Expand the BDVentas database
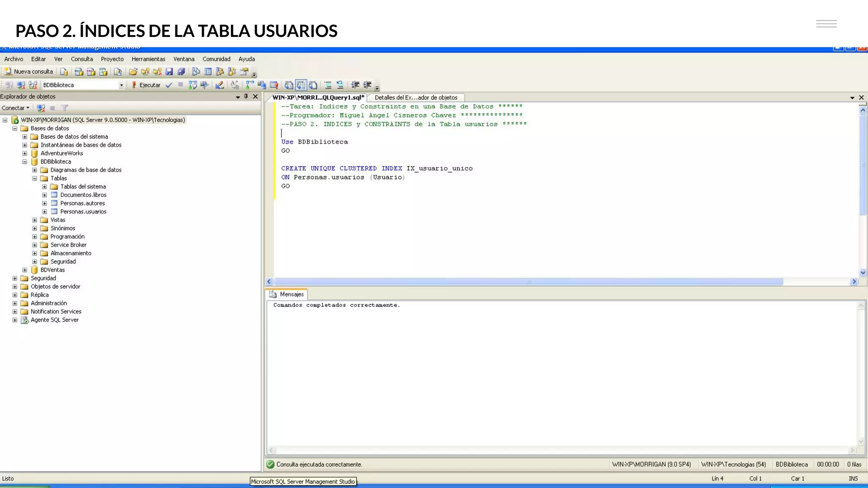 click(x=25, y=270)
